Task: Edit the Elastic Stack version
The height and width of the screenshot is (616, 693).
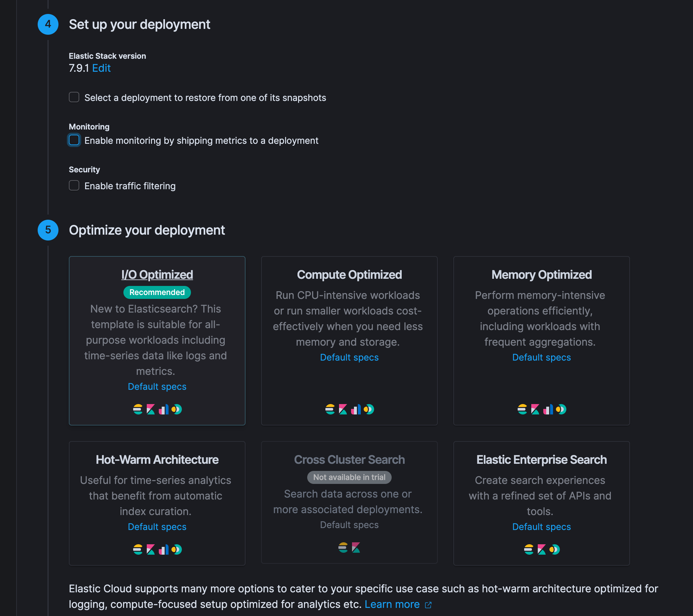Action: (101, 68)
